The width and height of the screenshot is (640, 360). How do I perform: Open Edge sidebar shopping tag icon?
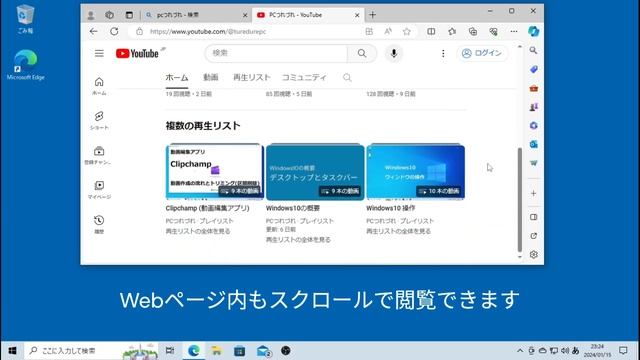(533, 69)
